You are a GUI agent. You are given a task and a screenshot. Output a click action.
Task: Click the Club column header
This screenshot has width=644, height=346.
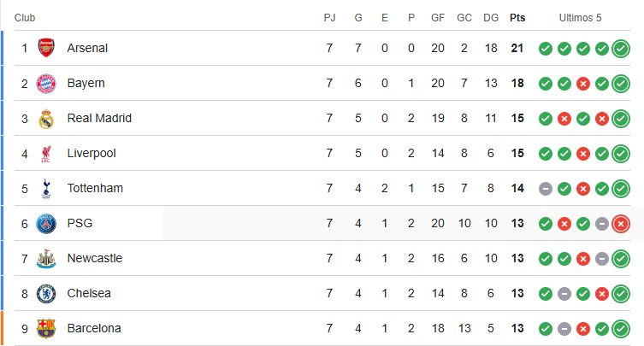click(x=24, y=17)
